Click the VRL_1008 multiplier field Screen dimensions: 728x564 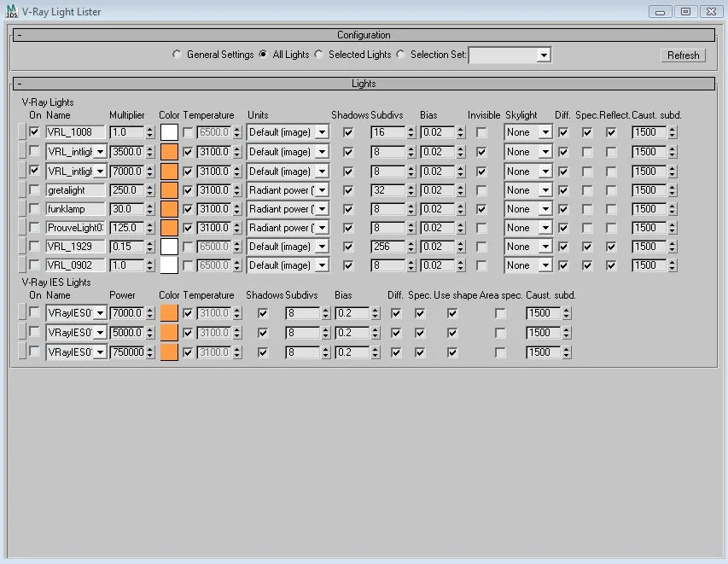coord(127,132)
